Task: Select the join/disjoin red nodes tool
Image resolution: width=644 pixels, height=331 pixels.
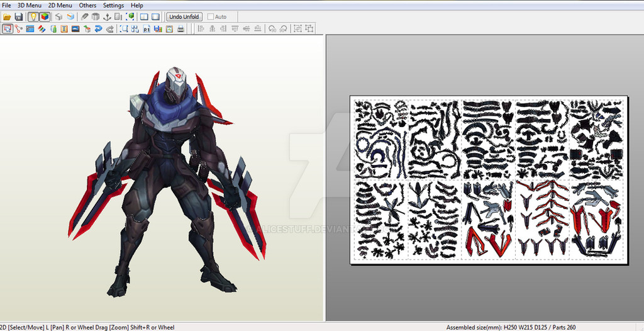Action: pos(18,29)
